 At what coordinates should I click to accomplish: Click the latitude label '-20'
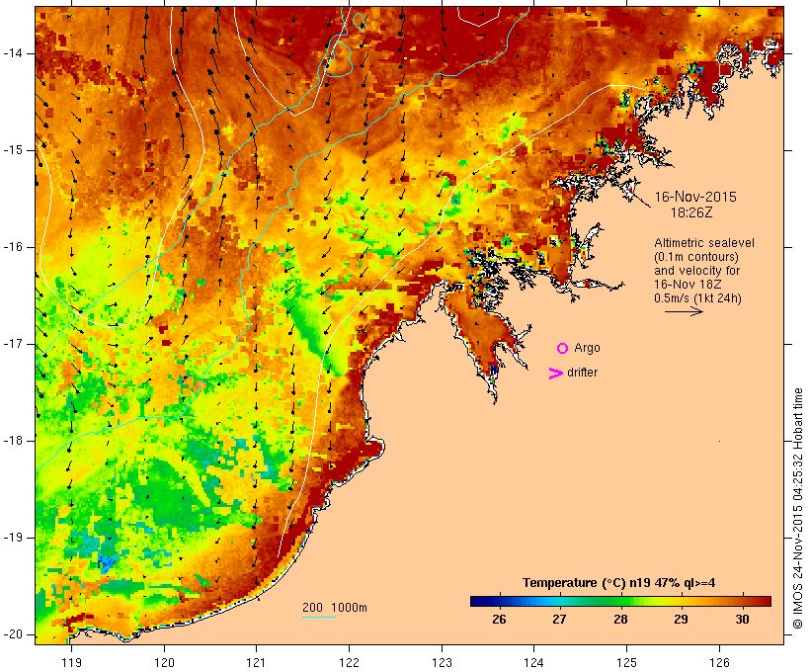(x=13, y=634)
